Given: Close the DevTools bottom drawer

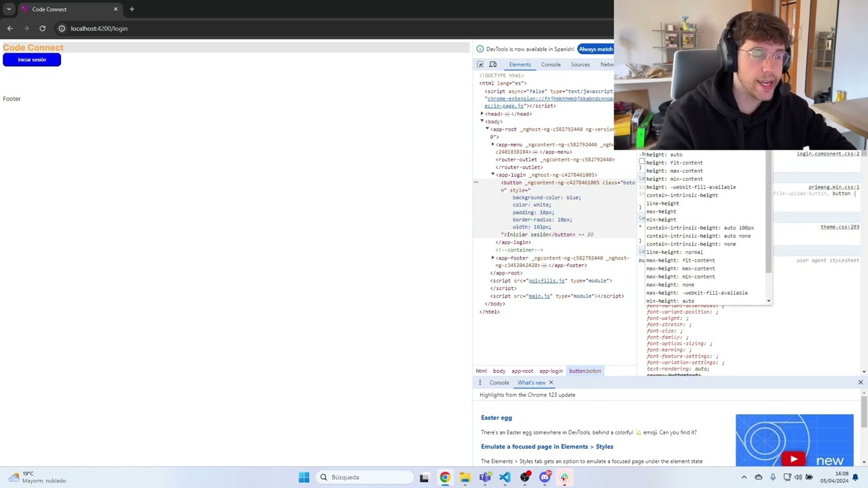Looking at the screenshot, I should point(861,383).
